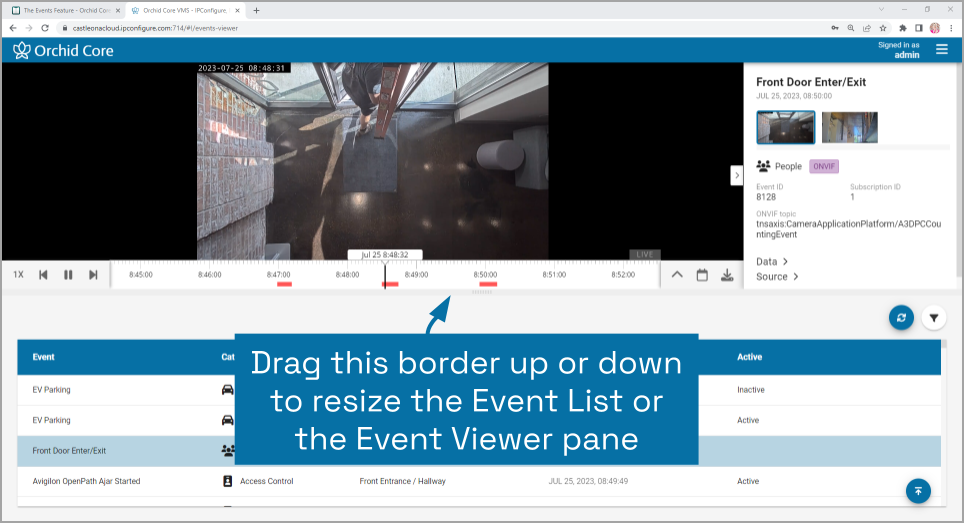The width and height of the screenshot is (964, 523).
Task: Click the browser address bar
Action: (443, 28)
